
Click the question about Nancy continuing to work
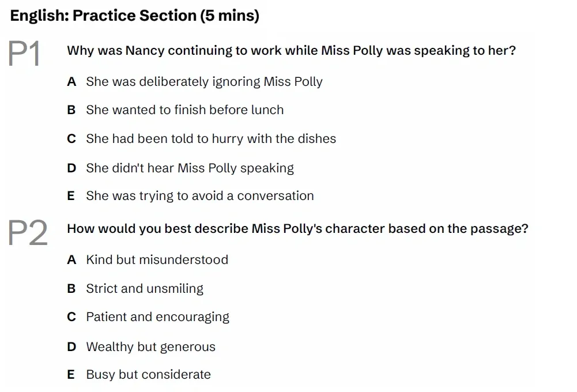coord(291,51)
